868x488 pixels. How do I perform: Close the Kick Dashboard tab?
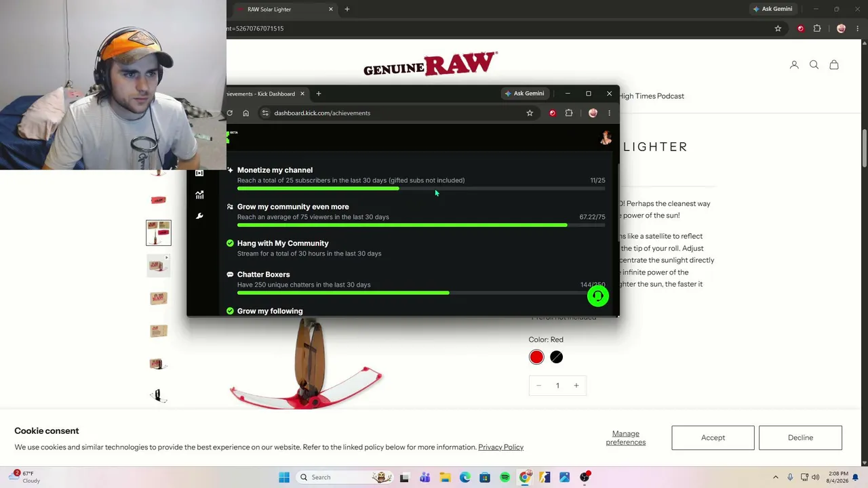[302, 94]
